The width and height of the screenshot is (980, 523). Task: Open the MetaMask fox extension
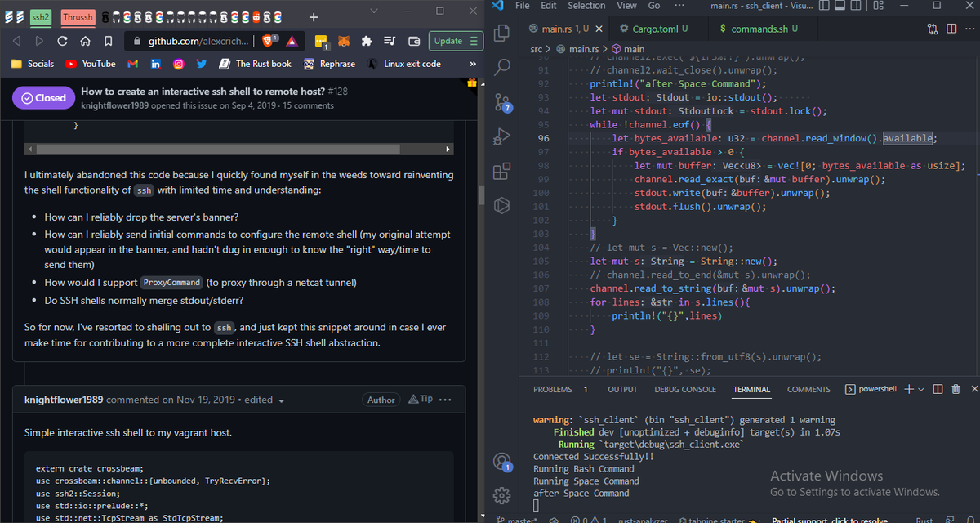344,41
